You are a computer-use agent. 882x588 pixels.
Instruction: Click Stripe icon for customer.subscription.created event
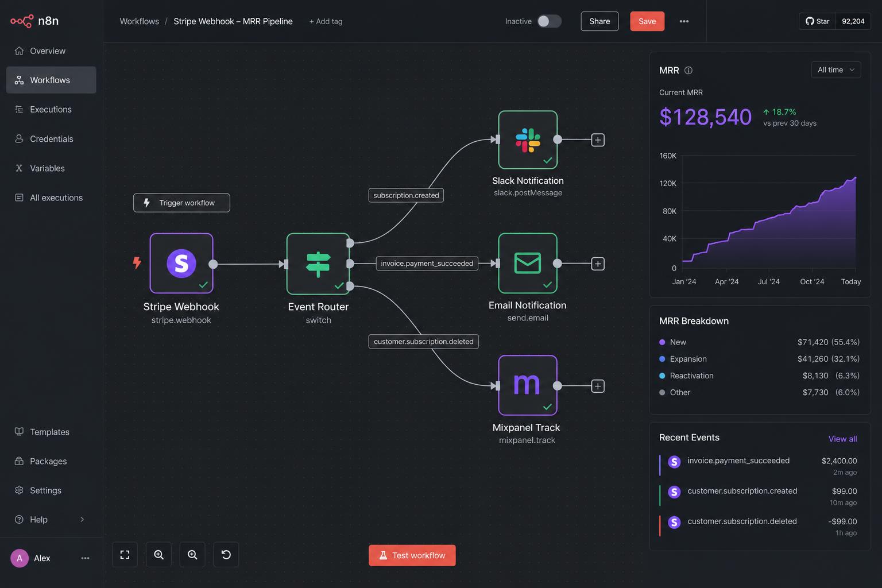(x=674, y=492)
